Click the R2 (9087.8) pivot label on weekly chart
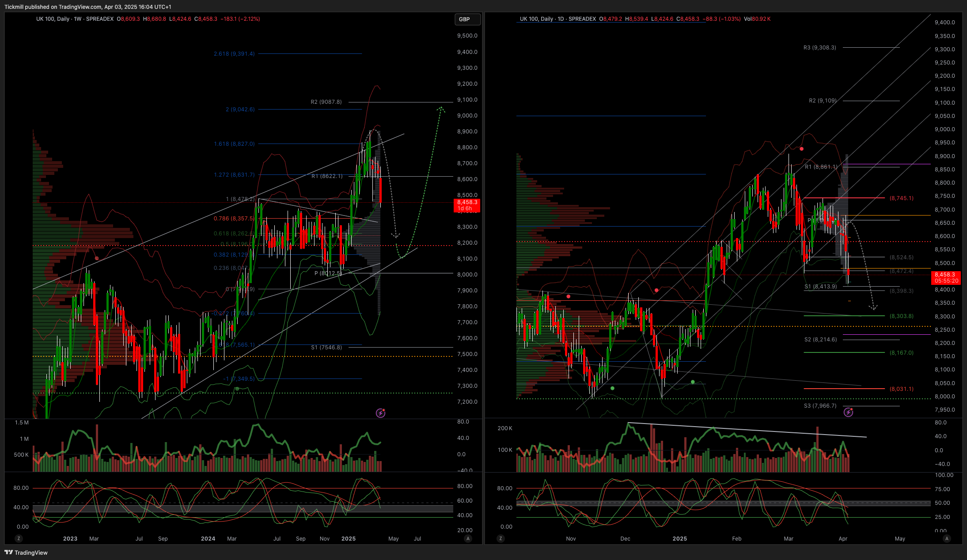967x560 pixels. pos(326,102)
